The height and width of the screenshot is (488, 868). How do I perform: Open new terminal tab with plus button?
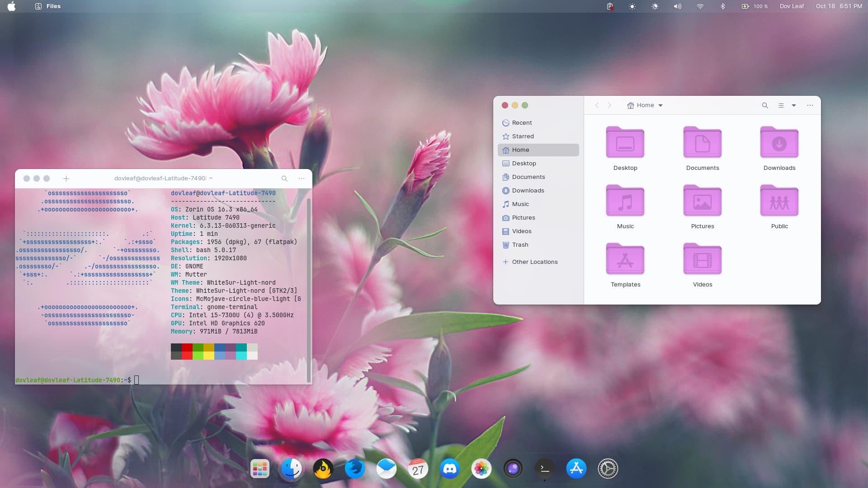[66, 178]
